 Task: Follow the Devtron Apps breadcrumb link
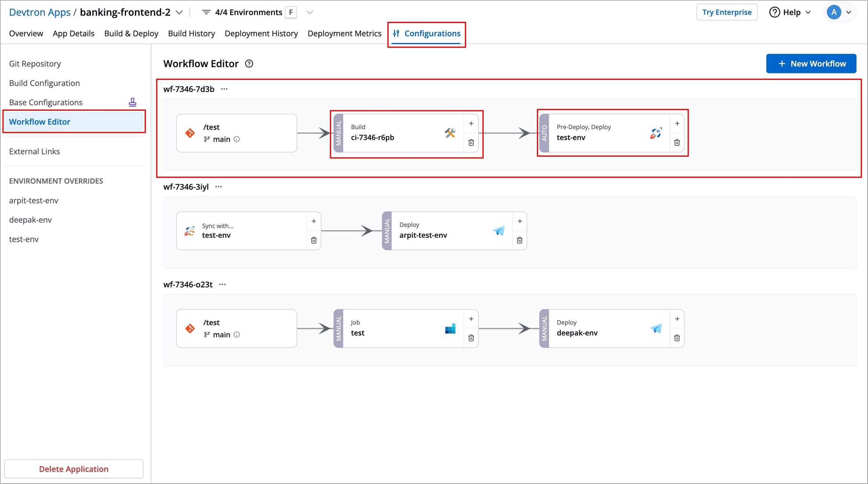point(40,12)
